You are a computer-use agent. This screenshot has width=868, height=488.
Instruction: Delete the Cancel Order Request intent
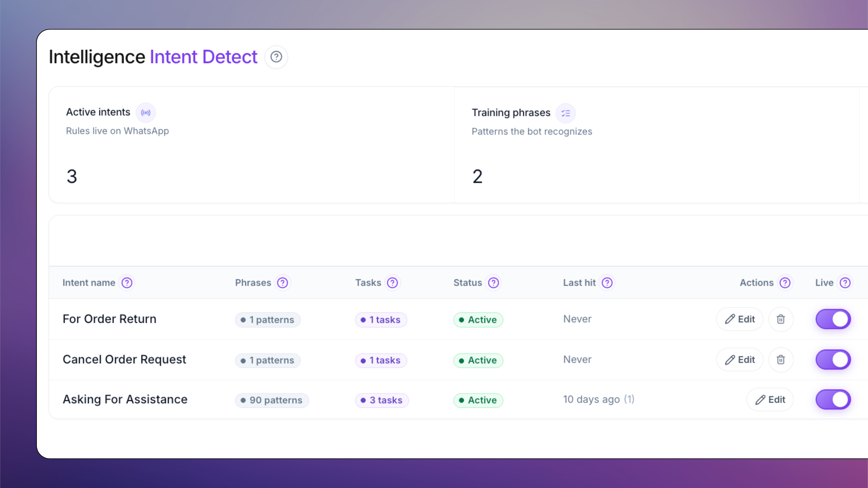781,360
